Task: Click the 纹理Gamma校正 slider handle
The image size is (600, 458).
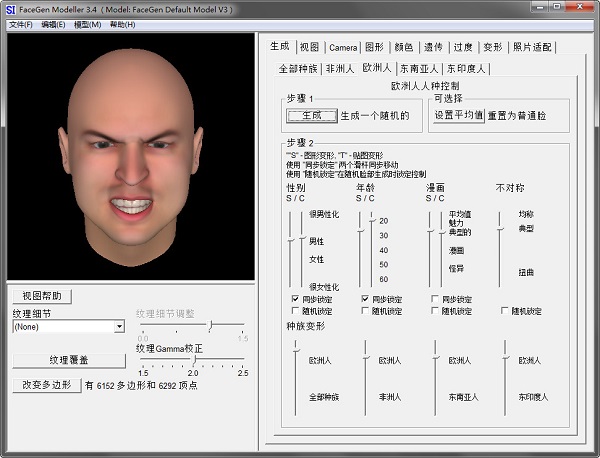Action: pos(193,360)
